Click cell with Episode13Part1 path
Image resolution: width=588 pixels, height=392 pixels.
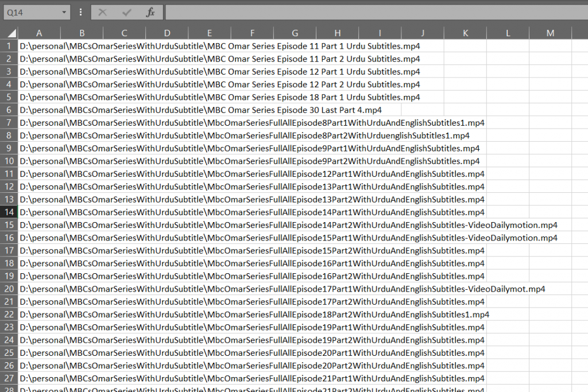click(252, 187)
